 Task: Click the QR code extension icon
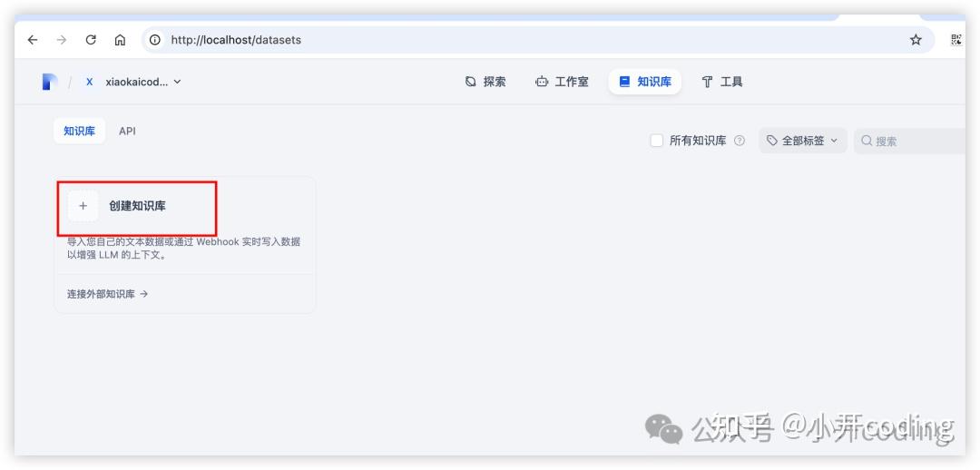point(956,40)
